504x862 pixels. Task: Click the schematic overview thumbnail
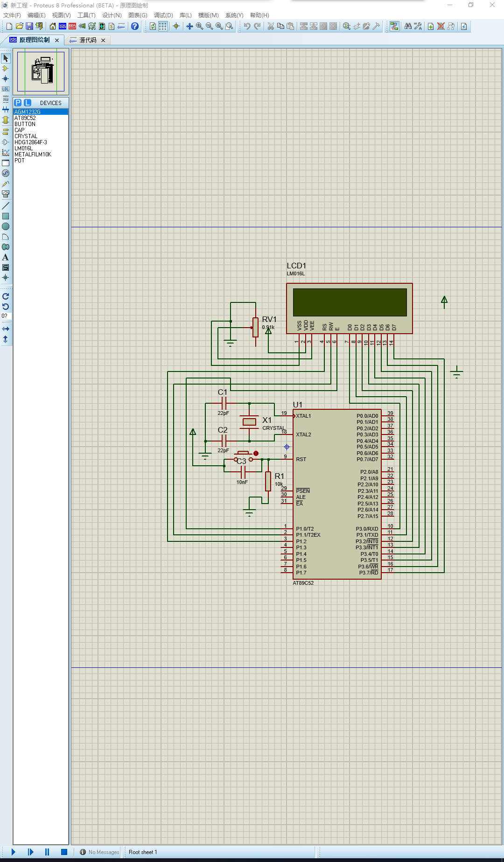coord(41,72)
